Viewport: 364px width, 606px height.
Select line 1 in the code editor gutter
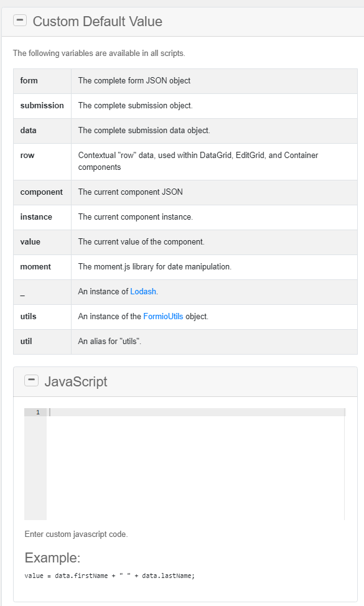37,411
